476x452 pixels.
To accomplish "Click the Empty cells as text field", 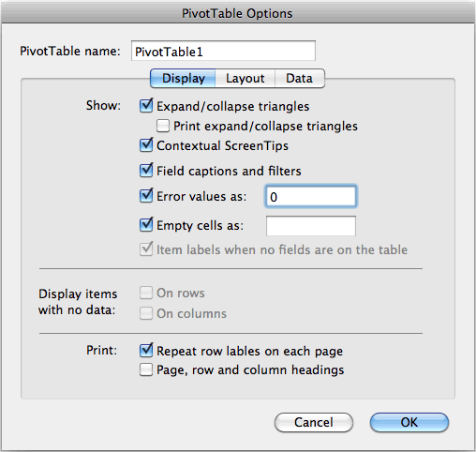I will coord(311,226).
